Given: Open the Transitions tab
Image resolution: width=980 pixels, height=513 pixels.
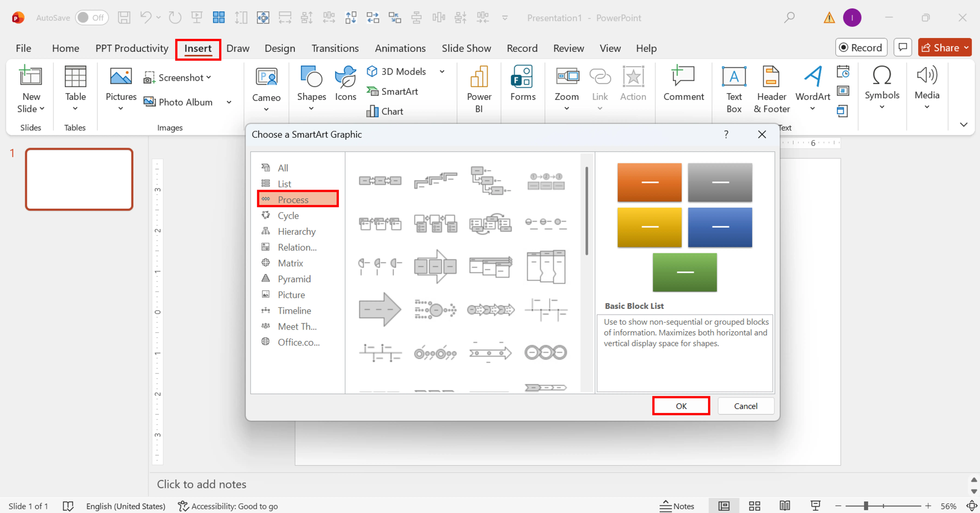Looking at the screenshot, I should coord(335,48).
